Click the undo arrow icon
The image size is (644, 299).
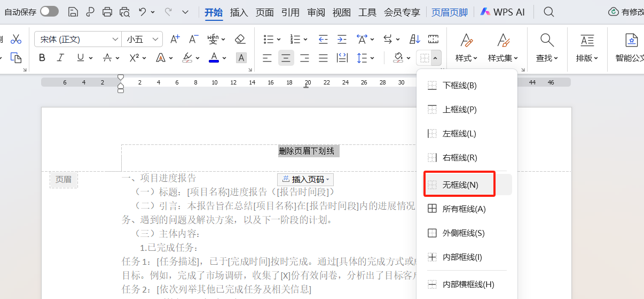pos(142,11)
